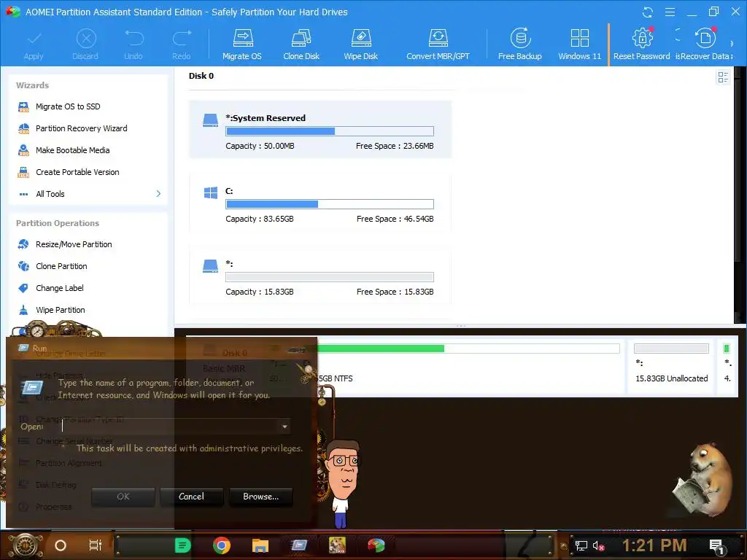Select the System Reserved partition card
The height and width of the screenshot is (560, 747).
click(x=320, y=130)
